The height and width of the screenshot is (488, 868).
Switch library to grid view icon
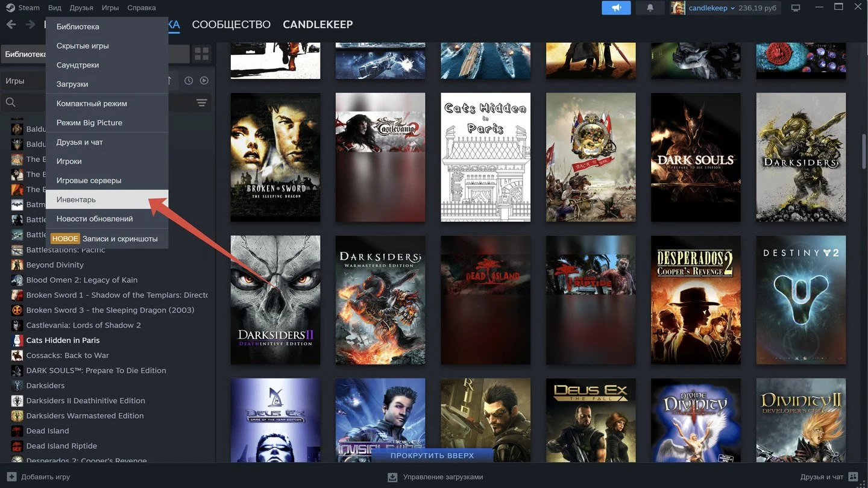tap(201, 54)
